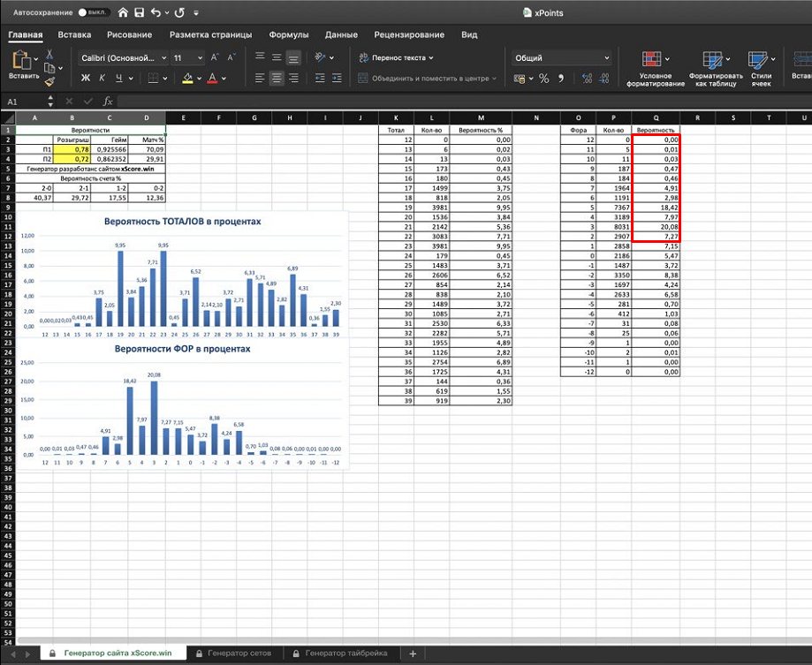This screenshot has width=812, height=665.
Task: Open the Генератор тайбрейка sheet tab
Action: pyautogui.click(x=340, y=654)
